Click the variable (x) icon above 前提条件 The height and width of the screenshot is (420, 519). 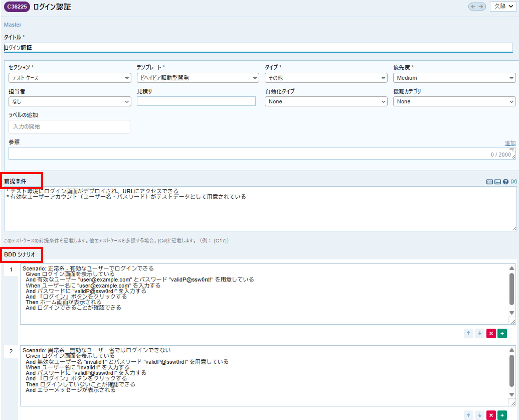[514, 181]
